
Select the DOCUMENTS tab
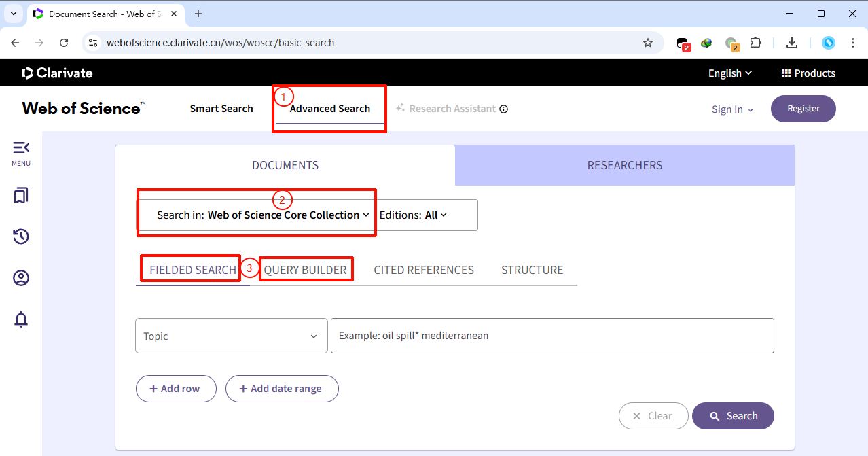tap(285, 165)
